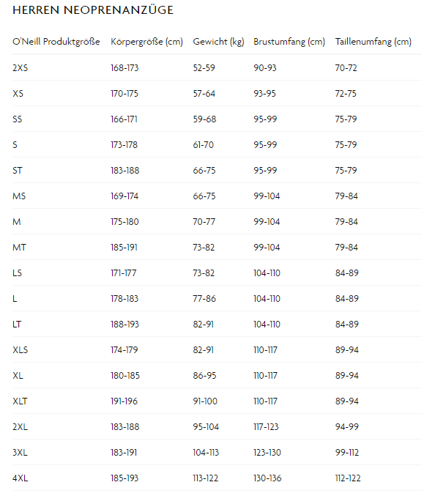
Task: Click chest value 130-136
Action: click(x=267, y=478)
